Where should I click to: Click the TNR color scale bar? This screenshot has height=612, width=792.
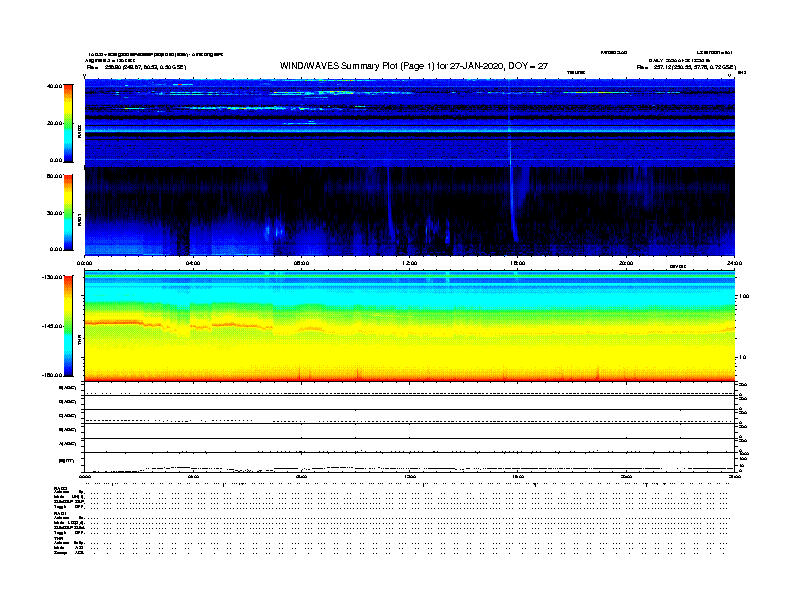[68, 326]
